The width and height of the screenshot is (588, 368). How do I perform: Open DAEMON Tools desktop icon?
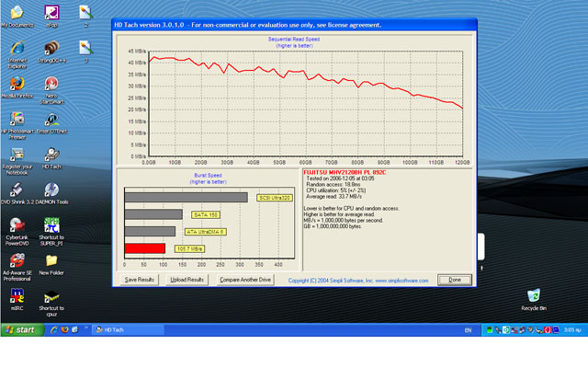(51, 194)
